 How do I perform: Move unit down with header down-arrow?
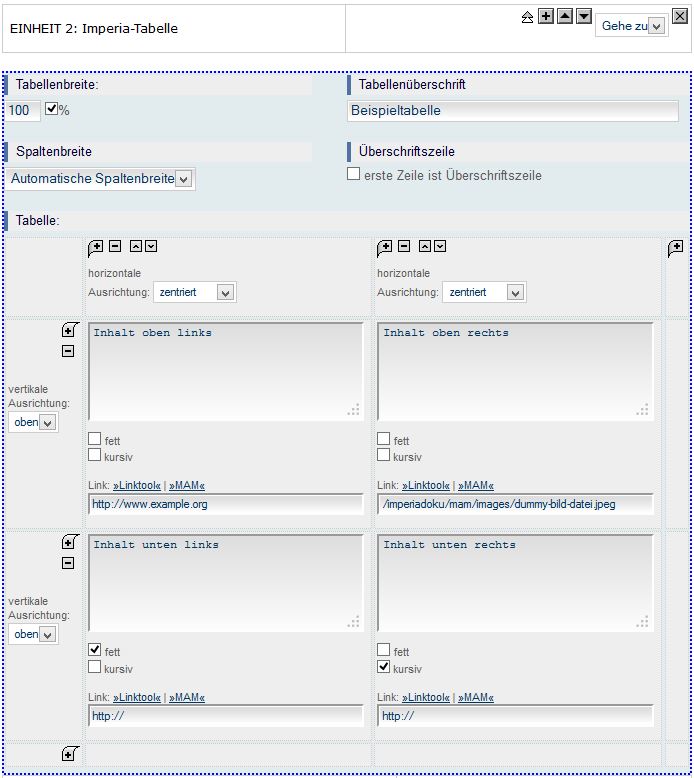(x=584, y=17)
